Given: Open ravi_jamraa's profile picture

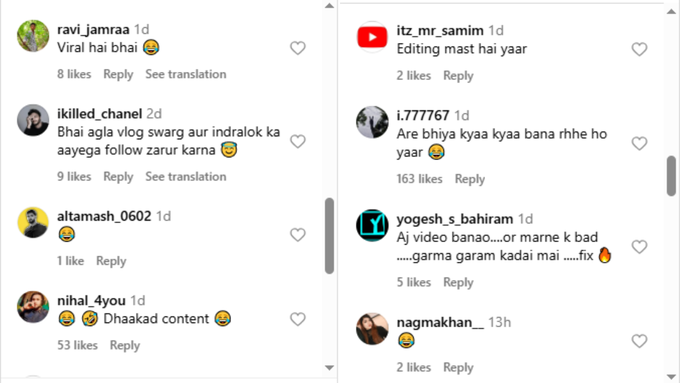Looking at the screenshot, I should click(x=33, y=36).
